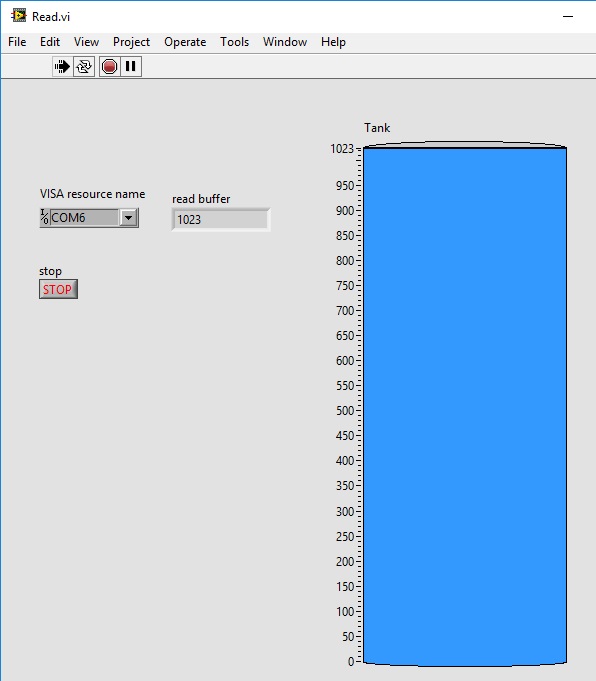
Task: Open the View menu
Action: click(x=86, y=42)
